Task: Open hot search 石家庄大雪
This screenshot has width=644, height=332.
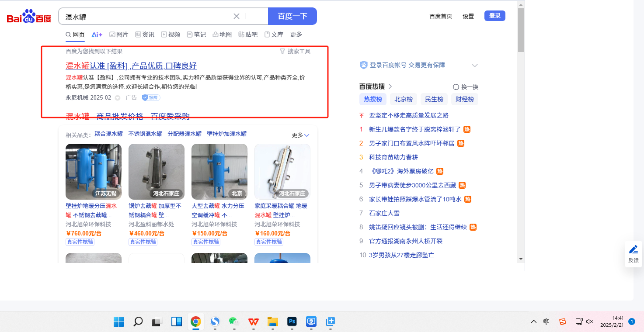Action: (x=384, y=213)
